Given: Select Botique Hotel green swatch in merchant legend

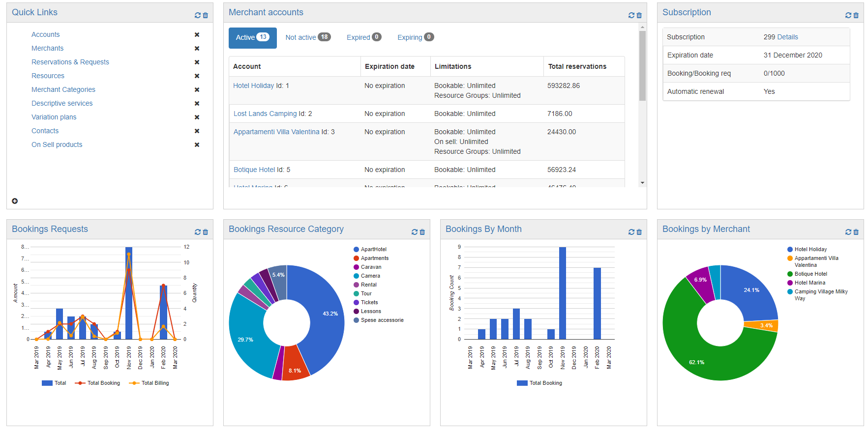Looking at the screenshot, I should tap(790, 274).
